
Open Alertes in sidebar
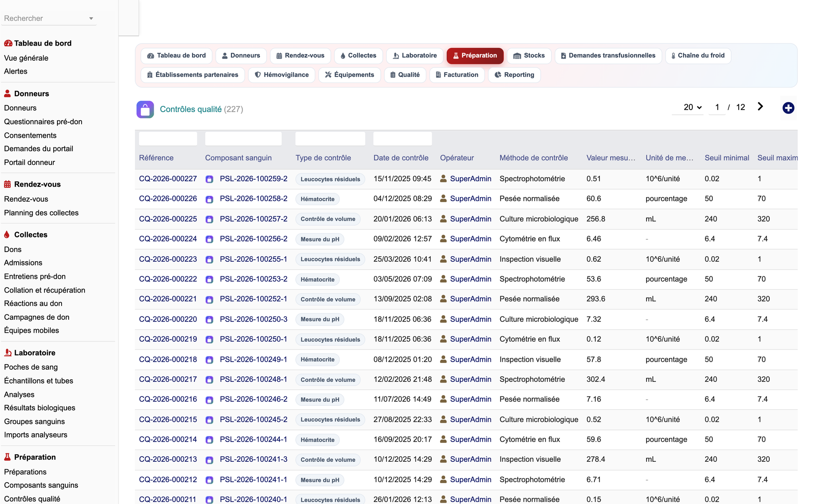(15, 71)
